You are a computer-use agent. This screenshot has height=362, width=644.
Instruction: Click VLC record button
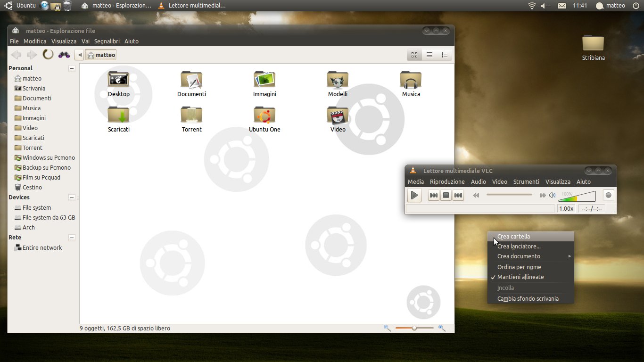pos(609,195)
